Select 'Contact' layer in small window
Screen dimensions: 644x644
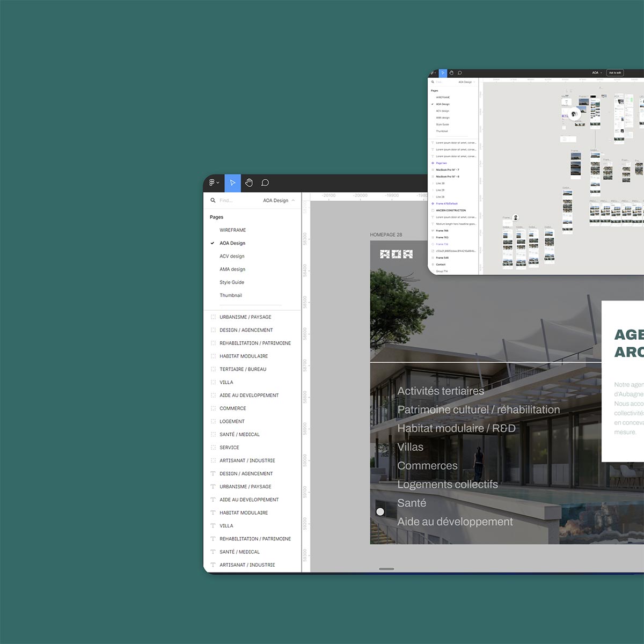441,265
